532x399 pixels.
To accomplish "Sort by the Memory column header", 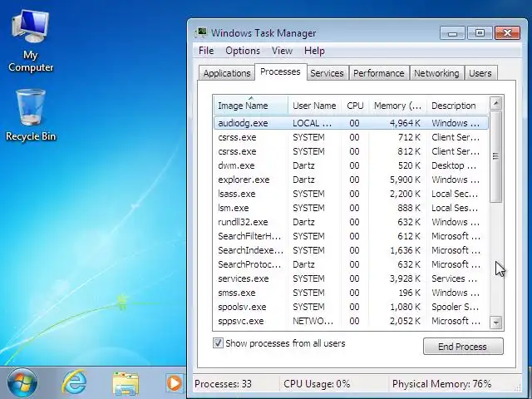I will [x=397, y=106].
